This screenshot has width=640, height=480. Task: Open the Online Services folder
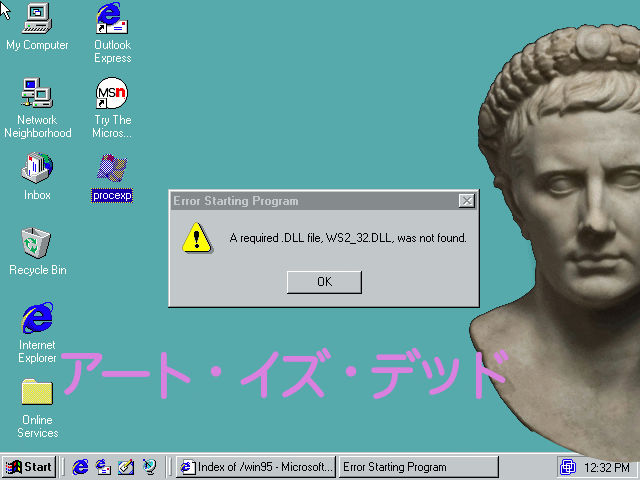[37, 393]
